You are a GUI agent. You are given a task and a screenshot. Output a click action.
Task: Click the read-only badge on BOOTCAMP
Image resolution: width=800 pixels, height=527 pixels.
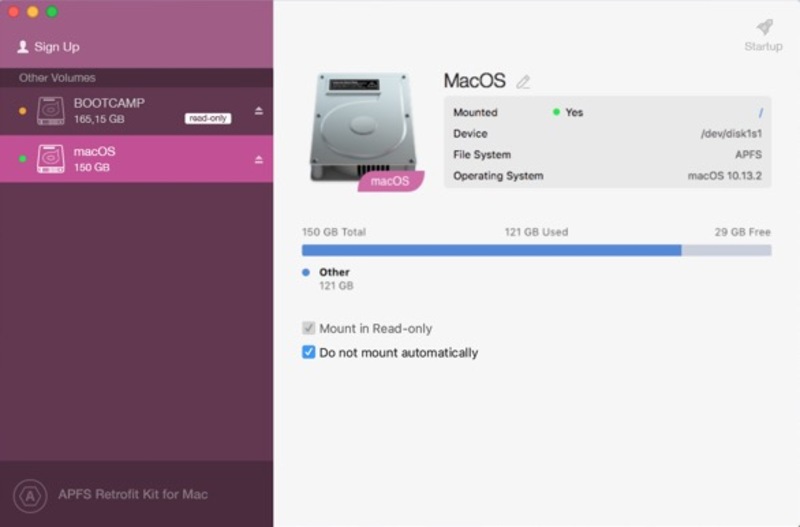coord(208,118)
